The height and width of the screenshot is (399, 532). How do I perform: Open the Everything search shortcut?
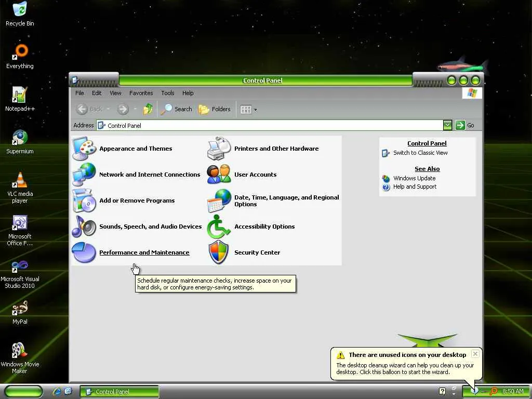point(20,56)
